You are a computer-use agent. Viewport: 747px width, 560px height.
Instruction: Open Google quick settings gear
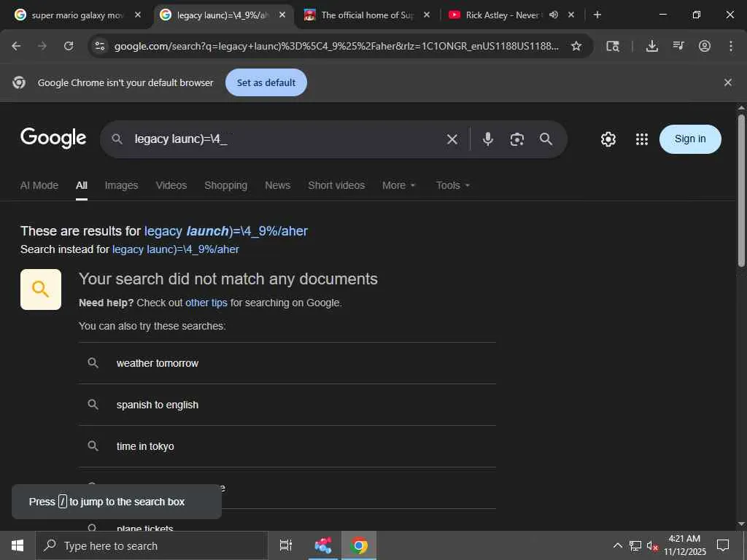[608, 139]
